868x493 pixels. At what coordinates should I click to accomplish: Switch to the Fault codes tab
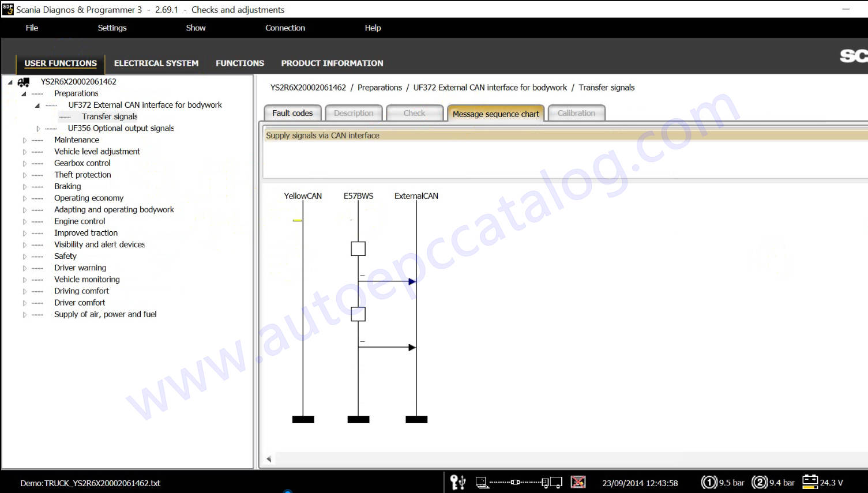[x=292, y=113]
